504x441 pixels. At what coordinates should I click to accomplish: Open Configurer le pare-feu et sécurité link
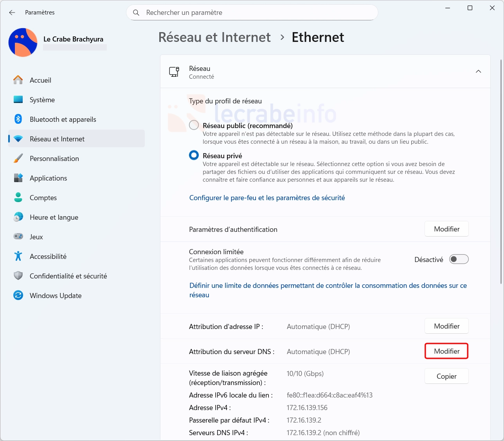click(267, 198)
